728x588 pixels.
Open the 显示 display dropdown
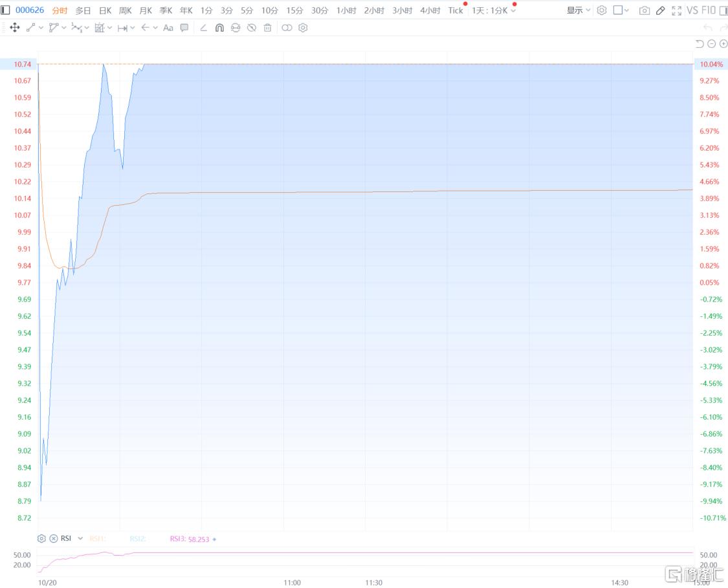point(579,10)
